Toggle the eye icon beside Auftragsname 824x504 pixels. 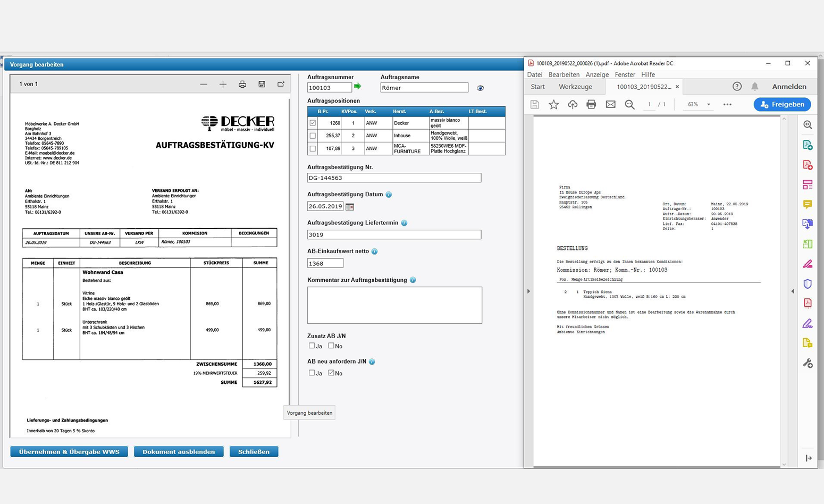481,88
